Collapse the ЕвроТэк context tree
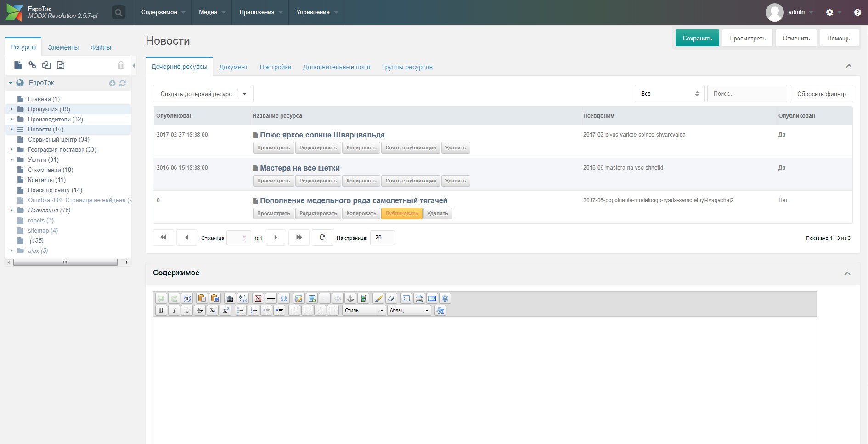The width and height of the screenshot is (868, 444). 11,83
